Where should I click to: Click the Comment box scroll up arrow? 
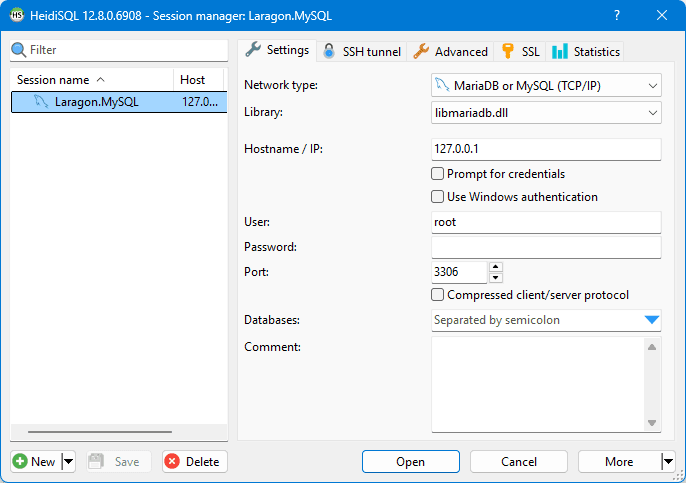(652, 347)
